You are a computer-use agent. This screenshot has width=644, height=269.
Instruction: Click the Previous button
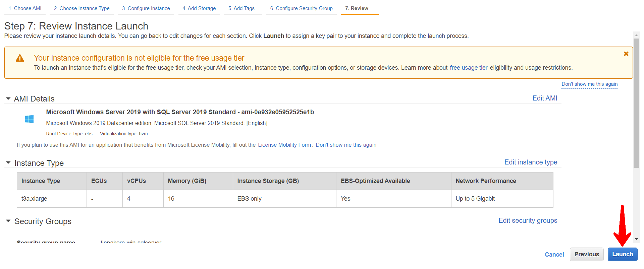click(x=586, y=254)
